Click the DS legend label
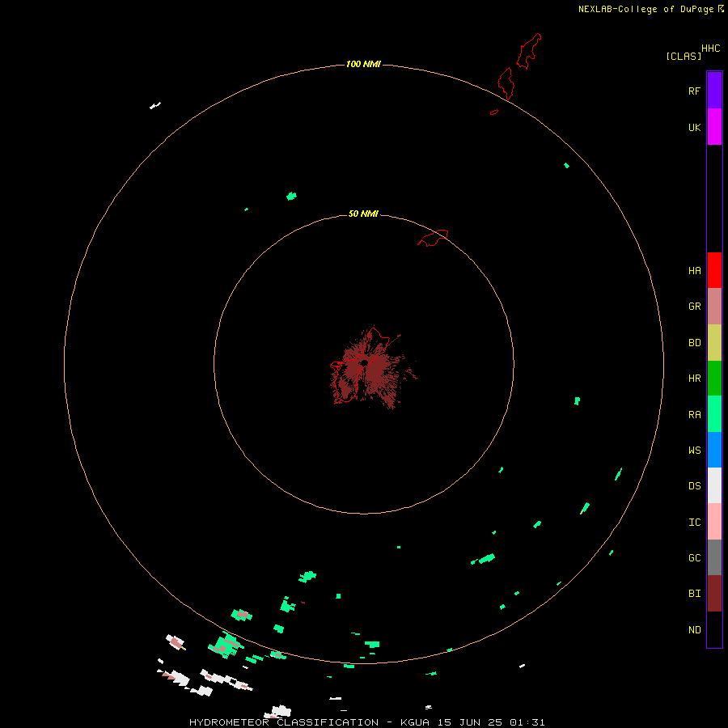Image resolution: width=728 pixels, height=728 pixels. pos(695,486)
